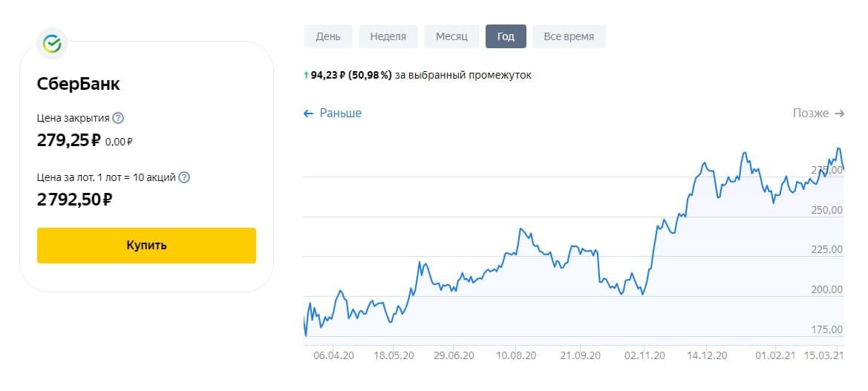Click the lot price question mark icon
Viewport: 868px width, 391px height.
click(184, 177)
